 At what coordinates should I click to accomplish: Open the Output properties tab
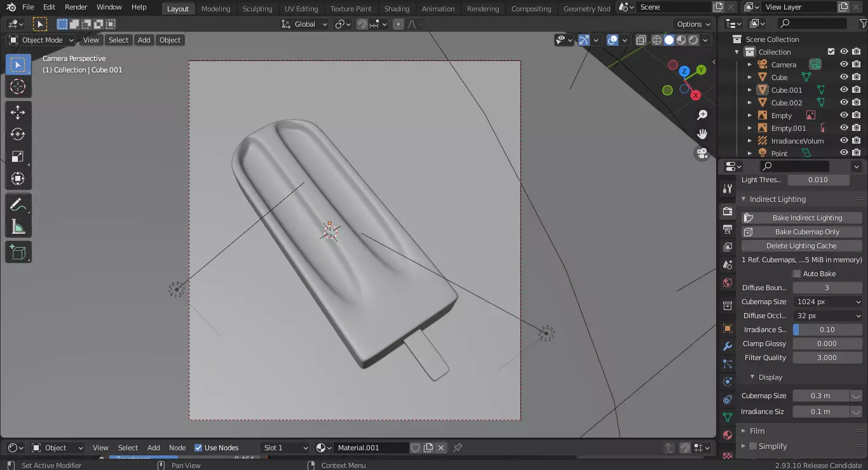click(728, 229)
